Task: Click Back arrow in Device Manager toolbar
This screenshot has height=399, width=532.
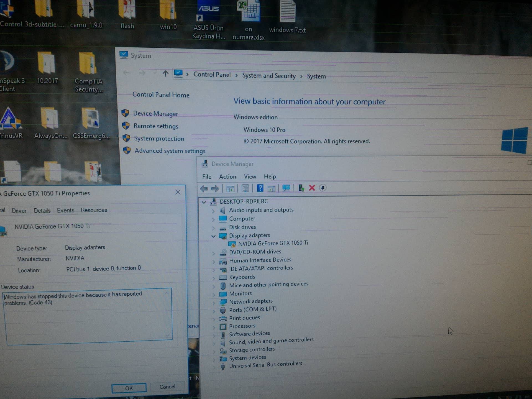Action: pyautogui.click(x=204, y=189)
